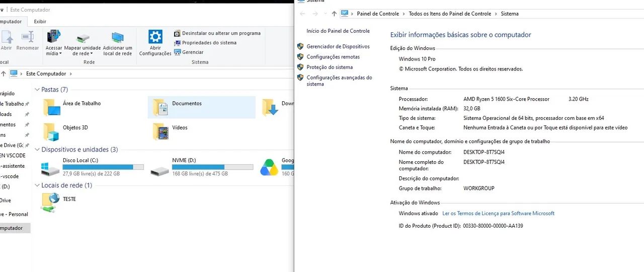This screenshot has height=272, width=644.
Task: Click Gerenciador de Dispositivos shield link
Action: (x=338, y=46)
